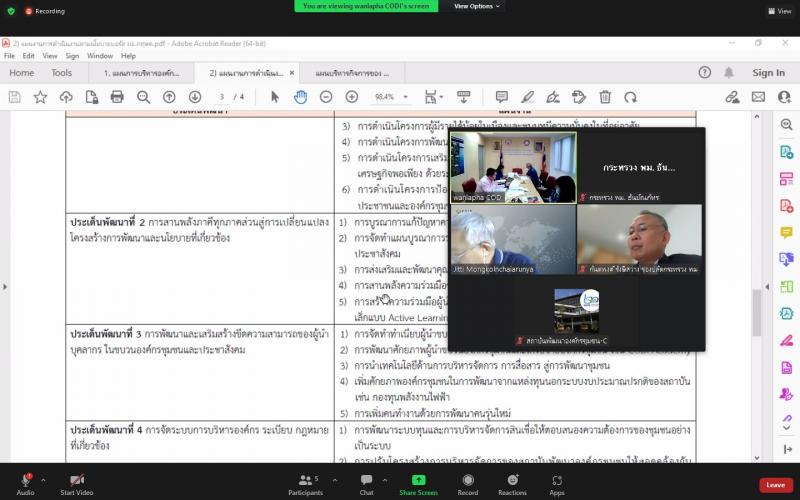
Task: Select first document tab starting with 1.
Action: pyautogui.click(x=141, y=73)
